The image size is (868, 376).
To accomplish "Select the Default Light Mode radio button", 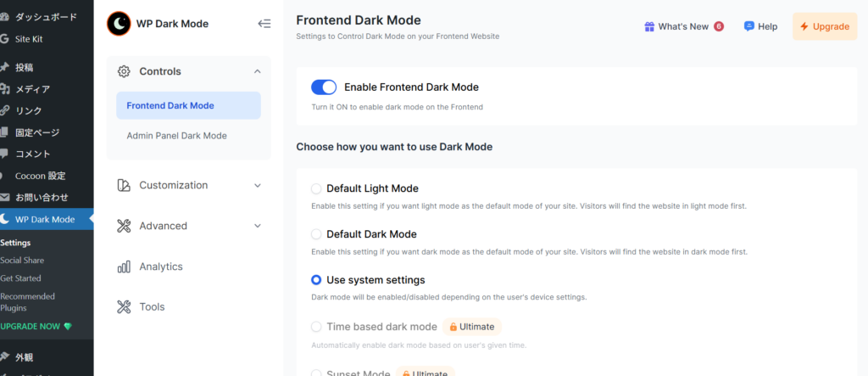I will (x=316, y=188).
